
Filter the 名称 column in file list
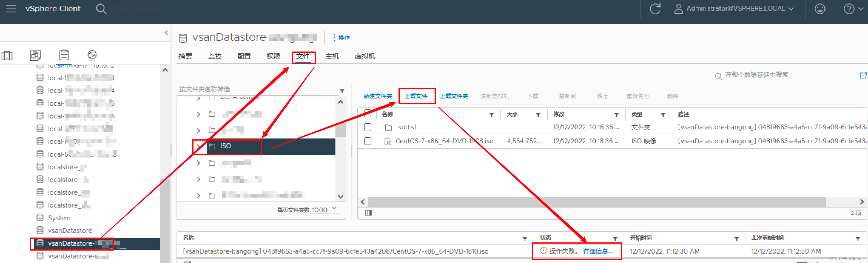[x=491, y=115]
